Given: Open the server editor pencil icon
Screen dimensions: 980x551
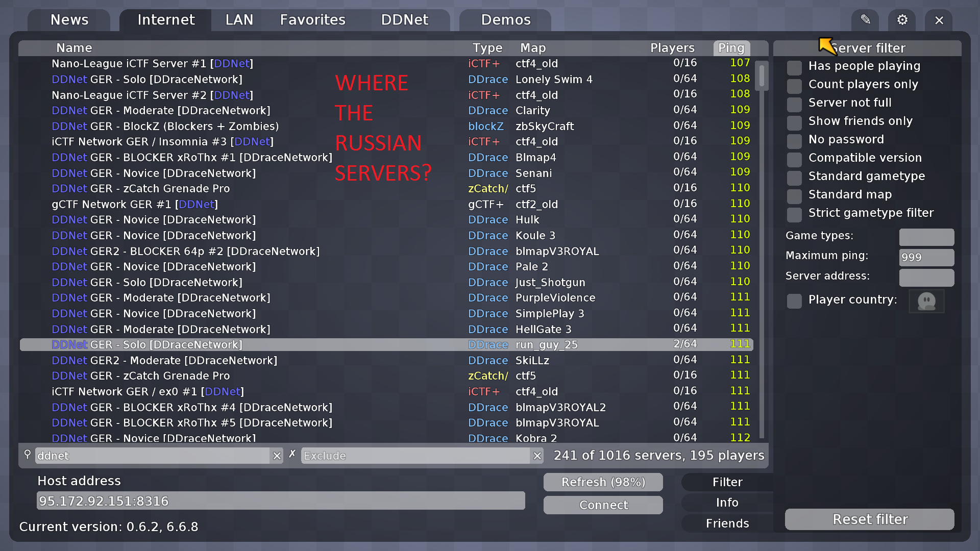Looking at the screenshot, I should 865,20.
